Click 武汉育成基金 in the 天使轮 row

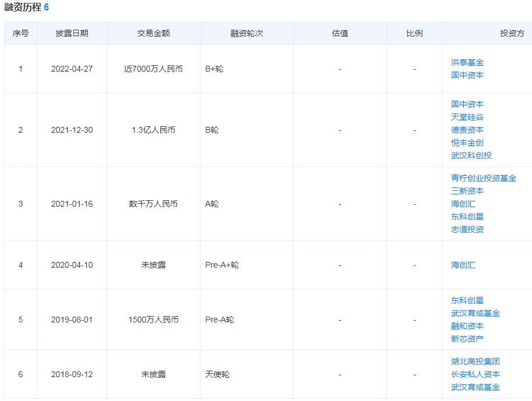tap(475, 387)
